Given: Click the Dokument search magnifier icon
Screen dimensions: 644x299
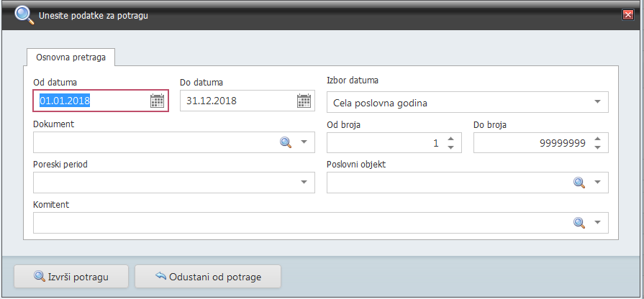Looking at the screenshot, I should point(286,142).
